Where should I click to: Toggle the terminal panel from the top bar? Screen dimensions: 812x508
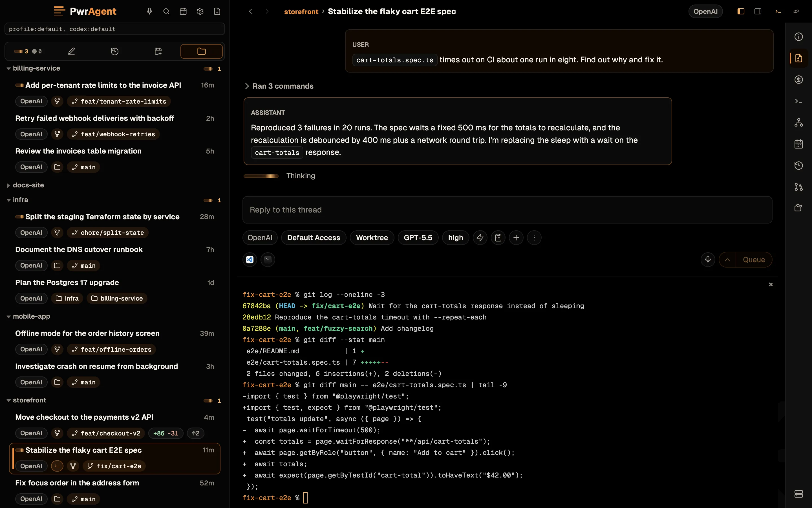point(778,11)
